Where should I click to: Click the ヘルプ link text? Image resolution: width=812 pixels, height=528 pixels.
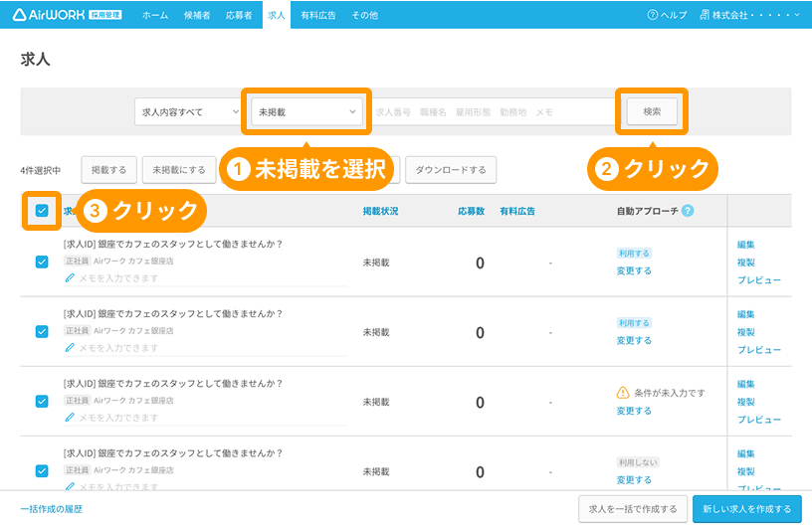click(x=674, y=15)
